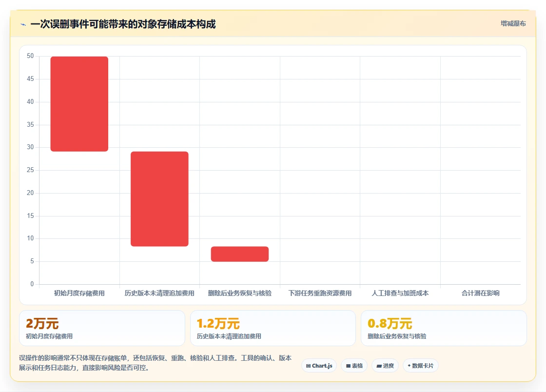Click the 表格 tag
Viewport: 546px width, 392px height.
click(x=354, y=366)
